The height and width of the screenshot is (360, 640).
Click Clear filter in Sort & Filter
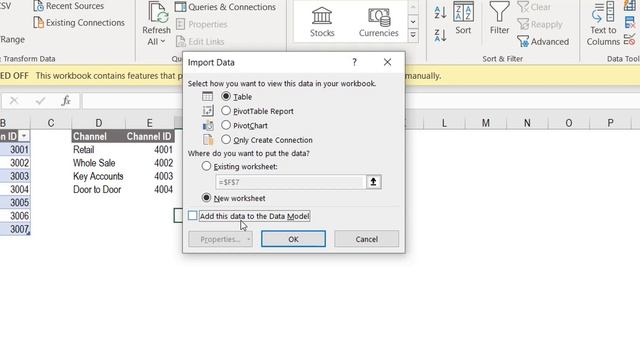tap(534, 7)
